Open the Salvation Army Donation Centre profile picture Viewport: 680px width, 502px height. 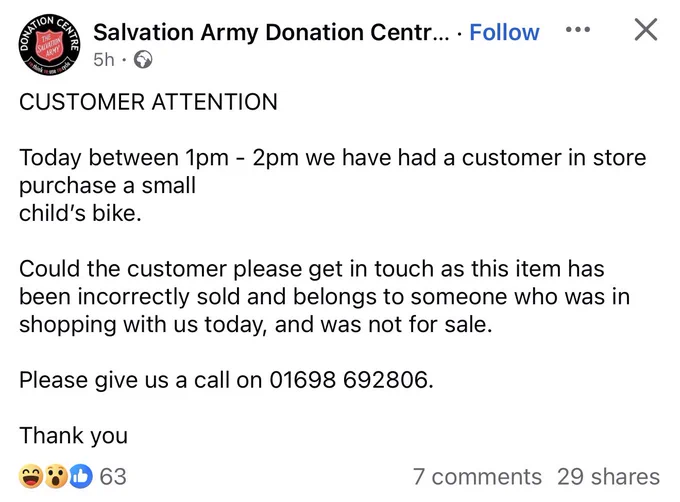pyautogui.click(x=49, y=45)
